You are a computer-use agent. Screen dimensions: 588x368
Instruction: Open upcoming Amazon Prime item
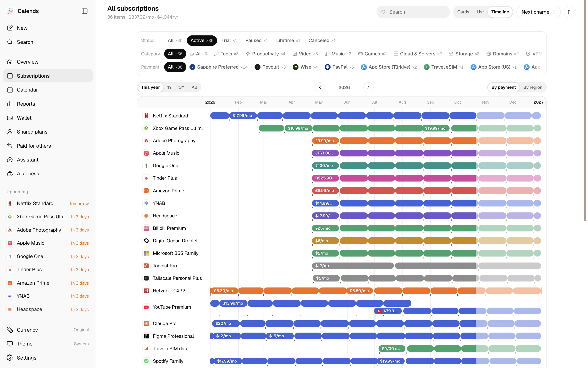point(48,283)
